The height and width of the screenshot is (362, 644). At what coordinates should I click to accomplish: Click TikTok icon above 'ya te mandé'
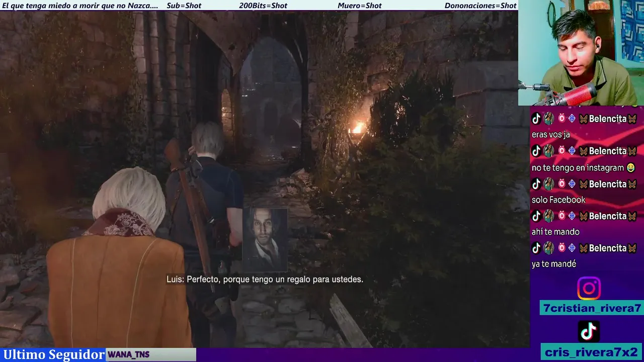pos(536,248)
